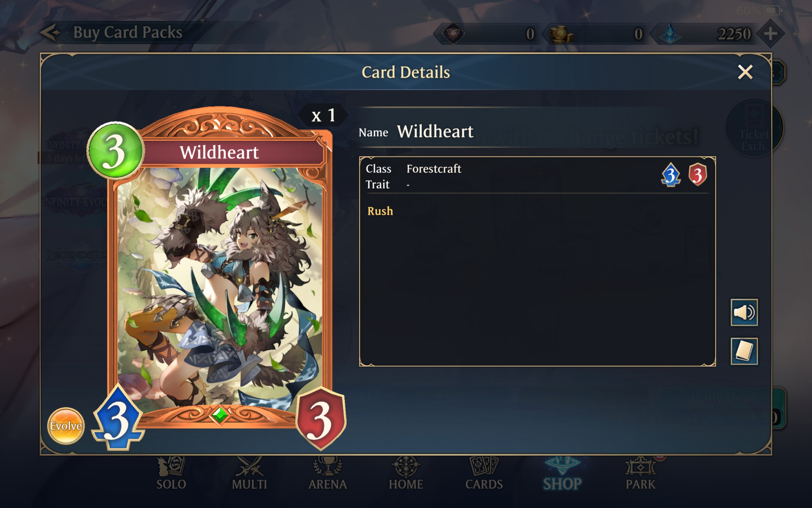Click the red defense shield icon in details

coord(697,174)
